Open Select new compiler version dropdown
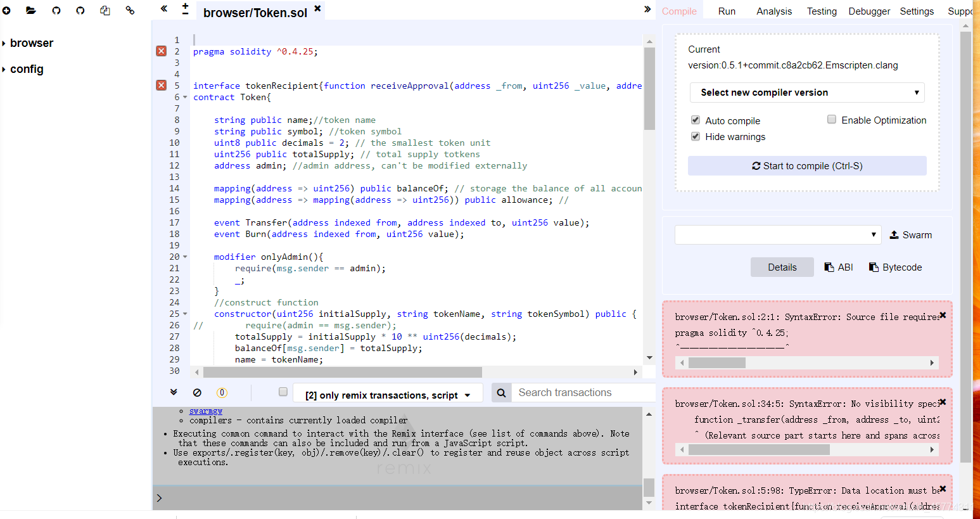 click(807, 93)
